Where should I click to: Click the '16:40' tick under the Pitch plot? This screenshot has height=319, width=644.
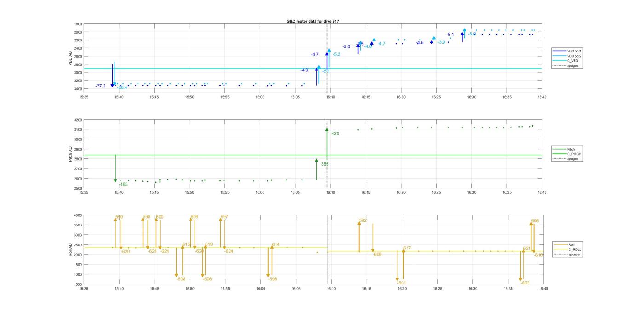[542, 192]
